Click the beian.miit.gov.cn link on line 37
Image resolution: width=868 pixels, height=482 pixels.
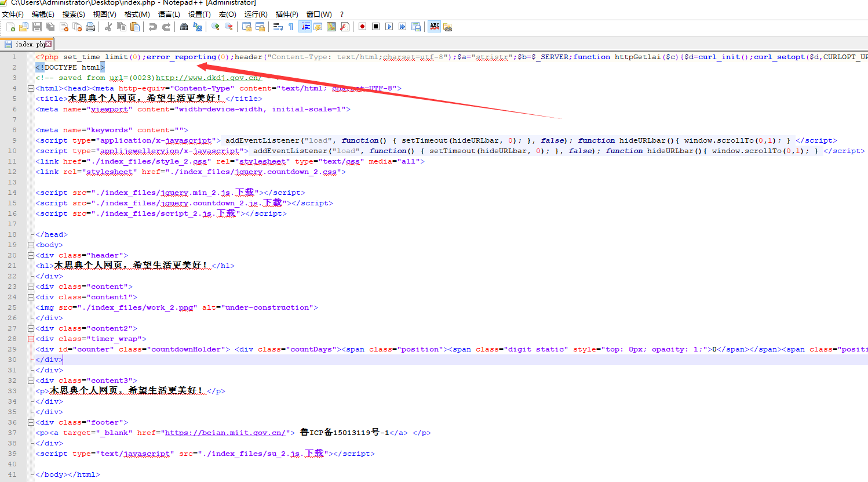click(225, 433)
